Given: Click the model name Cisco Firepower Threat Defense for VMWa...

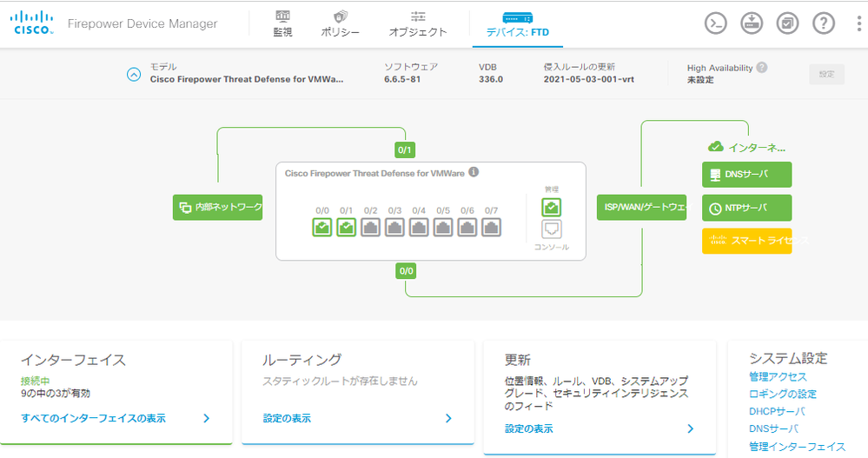Looking at the screenshot, I should [x=247, y=79].
